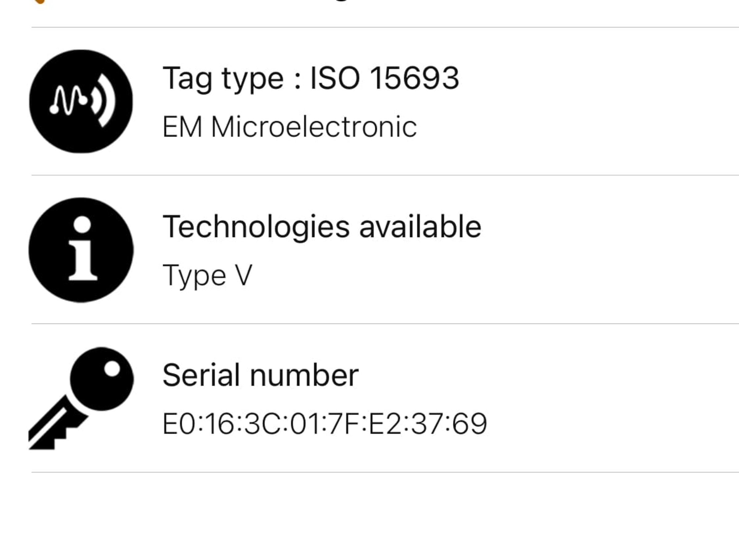Click the word 'number' in Serial number
Image resolution: width=739 pixels, height=560 pixels.
[x=304, y=375]
